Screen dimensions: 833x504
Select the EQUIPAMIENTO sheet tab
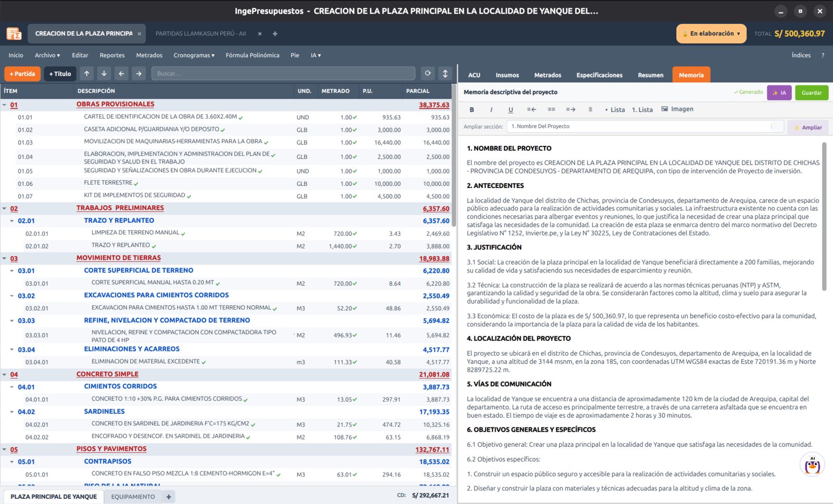[x=133, y=497]
